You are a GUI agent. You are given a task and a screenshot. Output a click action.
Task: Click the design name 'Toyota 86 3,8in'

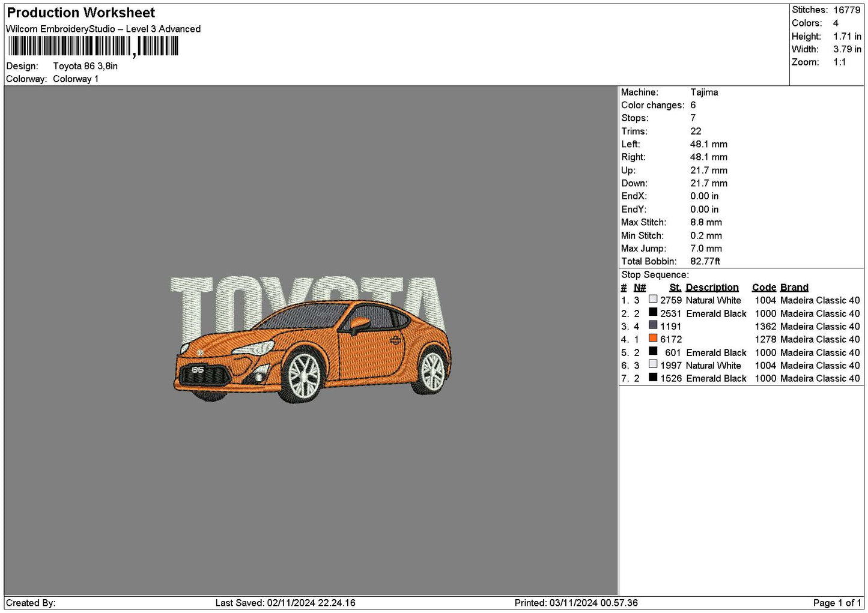pos(85,66)
